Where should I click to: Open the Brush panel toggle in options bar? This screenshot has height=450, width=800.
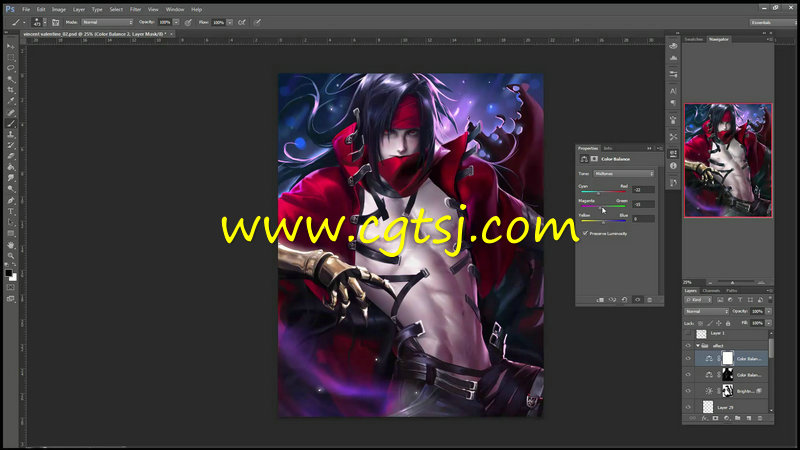tap(56, 22)
